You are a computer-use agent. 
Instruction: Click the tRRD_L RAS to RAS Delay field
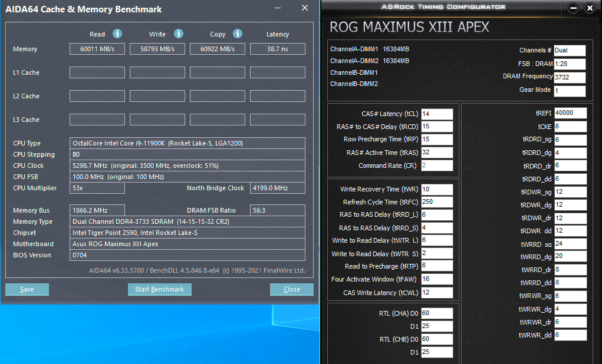[x=437, y=215]
